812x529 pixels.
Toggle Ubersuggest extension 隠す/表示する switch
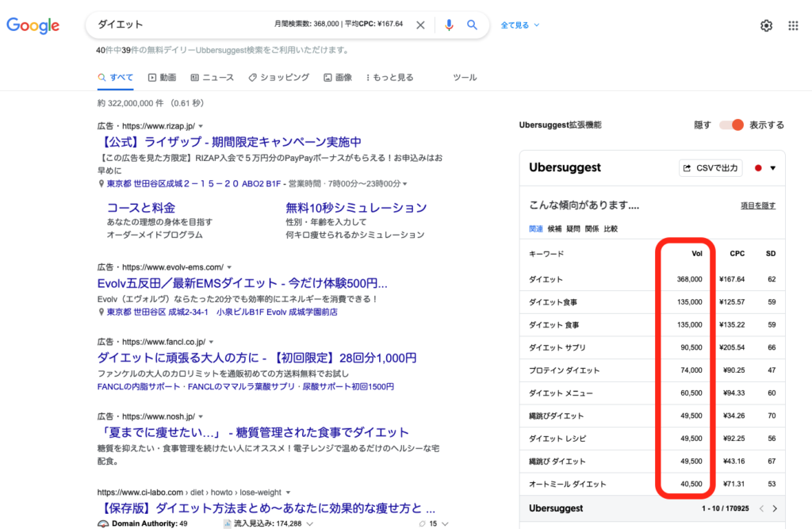click(x=731, y=125)
